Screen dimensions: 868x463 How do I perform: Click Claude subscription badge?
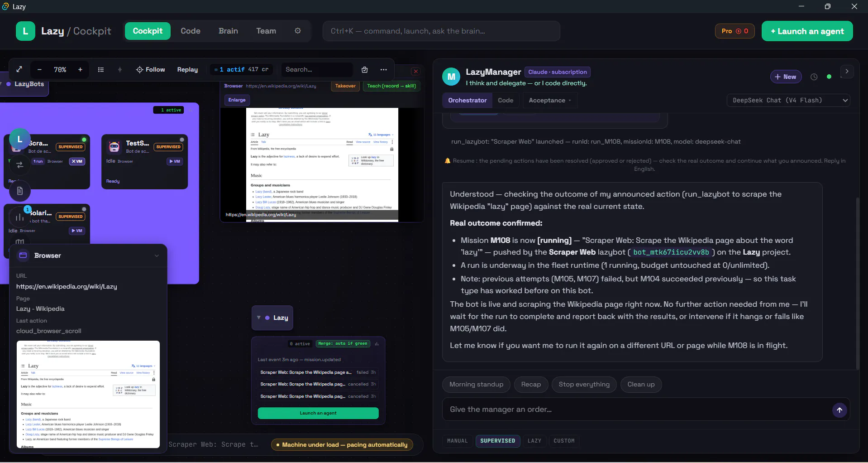tap(558, 72)
